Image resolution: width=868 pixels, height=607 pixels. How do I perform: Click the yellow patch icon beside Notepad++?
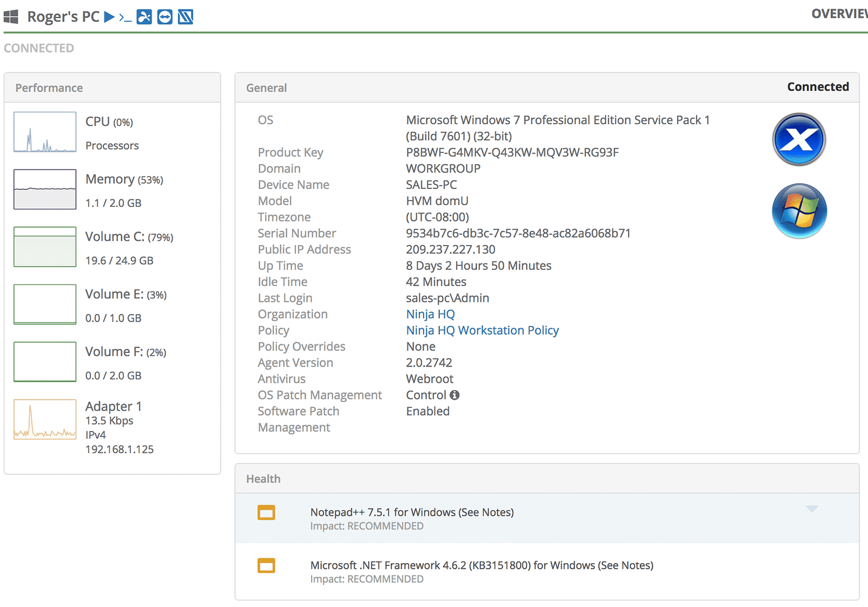(x=266, y=513)
